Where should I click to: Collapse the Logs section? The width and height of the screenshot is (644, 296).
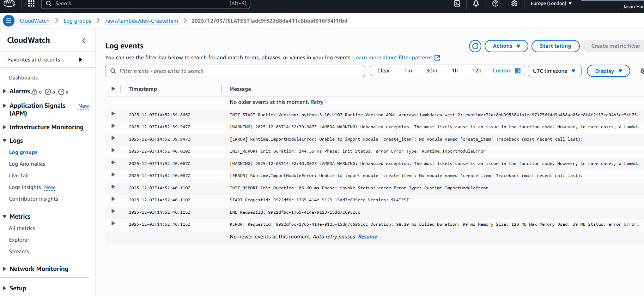(5, 141)
